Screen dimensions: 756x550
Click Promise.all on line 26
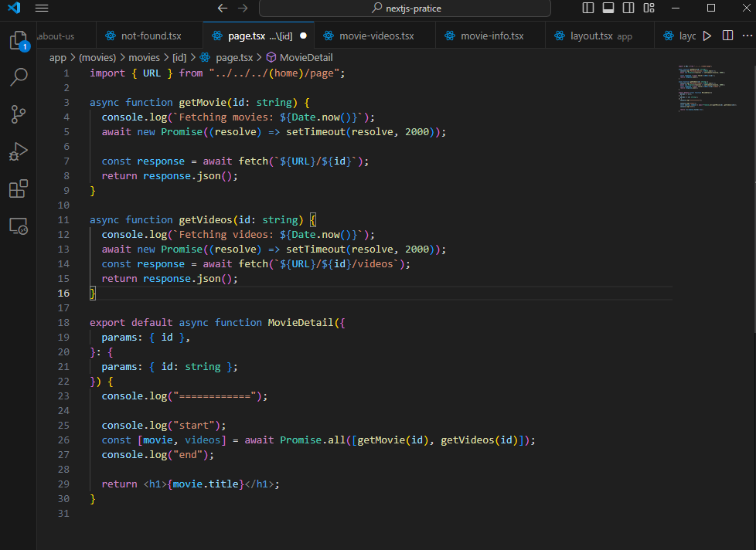tap(312, 440)
